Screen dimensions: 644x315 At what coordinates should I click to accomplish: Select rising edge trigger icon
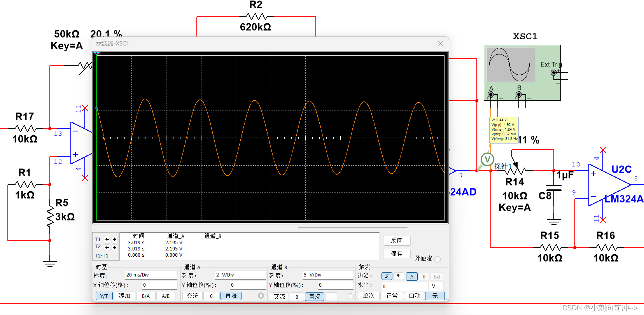387,276
